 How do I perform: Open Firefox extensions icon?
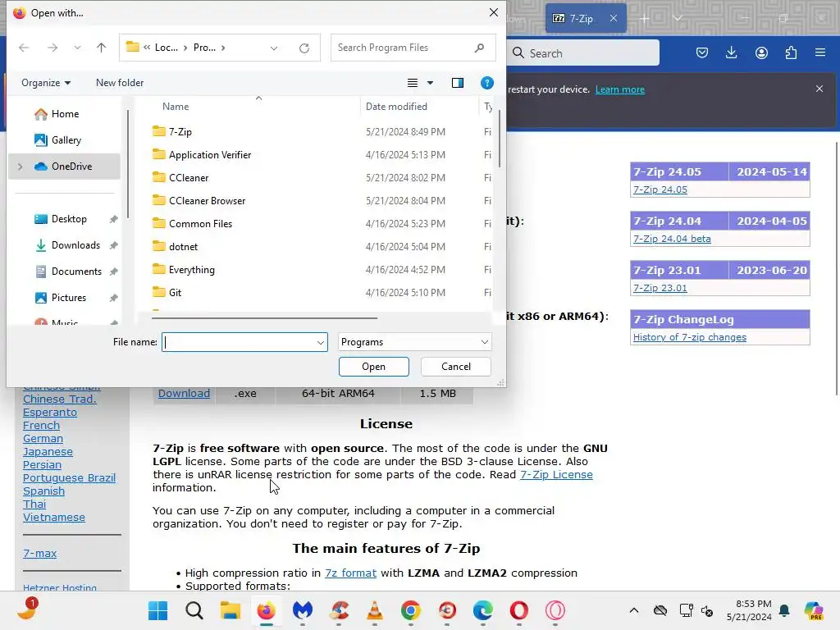click(x=791, y=52)
